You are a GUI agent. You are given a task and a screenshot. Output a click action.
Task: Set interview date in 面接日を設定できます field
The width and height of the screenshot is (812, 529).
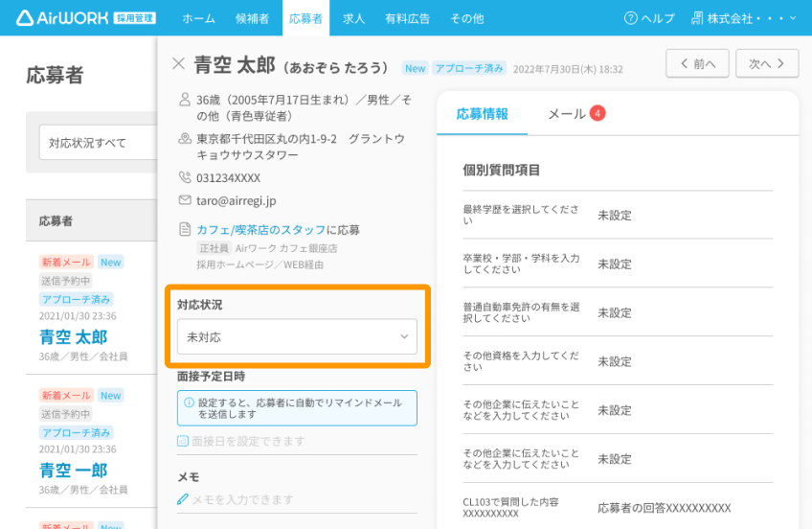click(297, 442)
